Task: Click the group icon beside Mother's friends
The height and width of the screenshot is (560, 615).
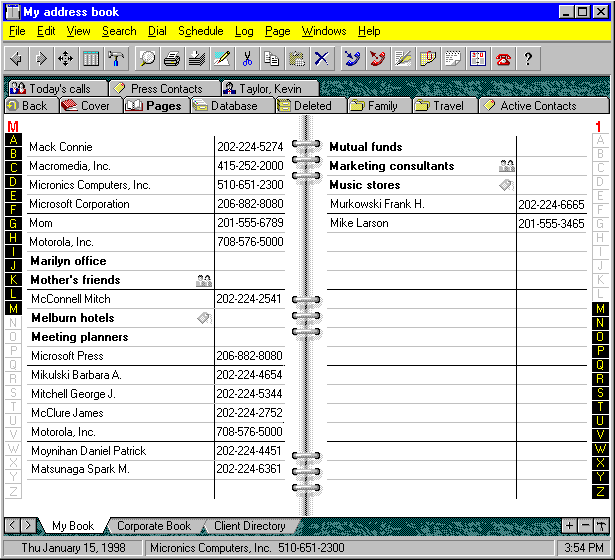Action: tap(204, 280)
